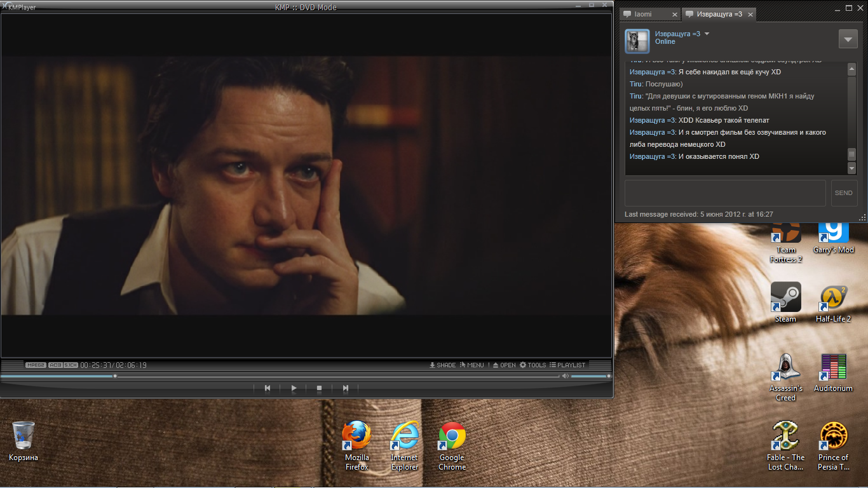Click Open to load a file

(504, 365)
